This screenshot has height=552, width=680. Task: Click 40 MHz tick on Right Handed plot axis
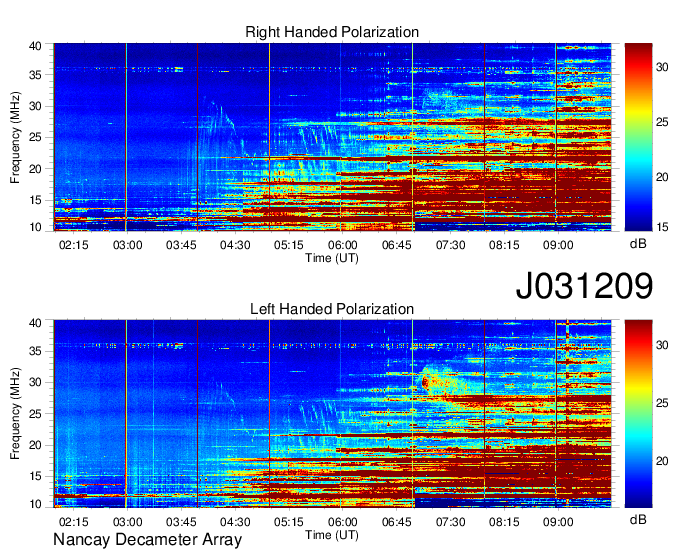(x=35, y=46)
